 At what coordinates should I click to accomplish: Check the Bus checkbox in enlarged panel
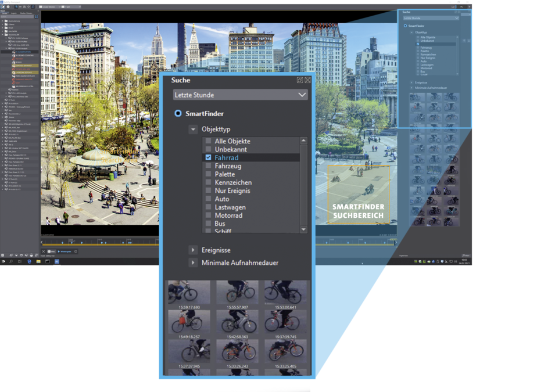pyautogui.click(x=208, y=224)
